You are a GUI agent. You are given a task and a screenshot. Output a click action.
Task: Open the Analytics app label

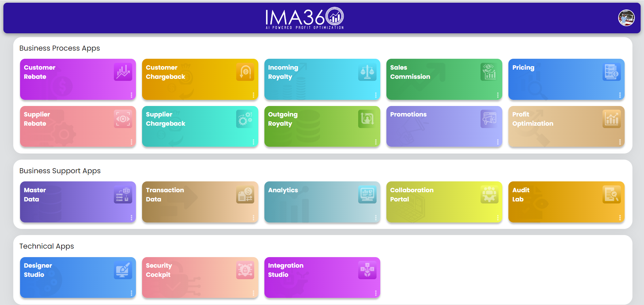(x=283, y=190)
